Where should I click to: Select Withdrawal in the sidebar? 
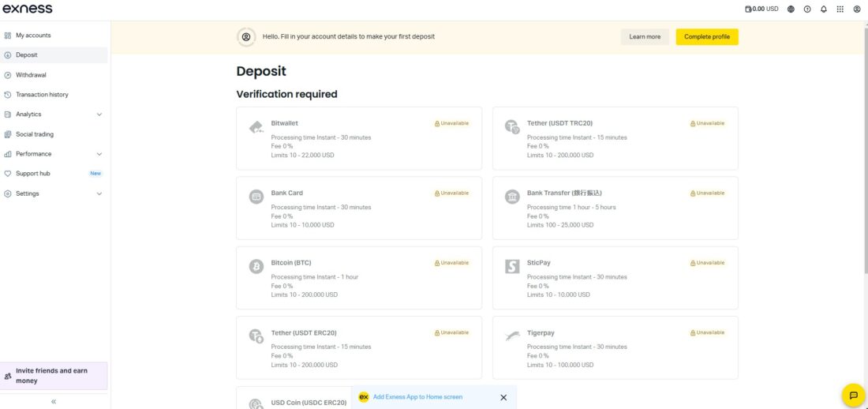(x=31, y=75)
